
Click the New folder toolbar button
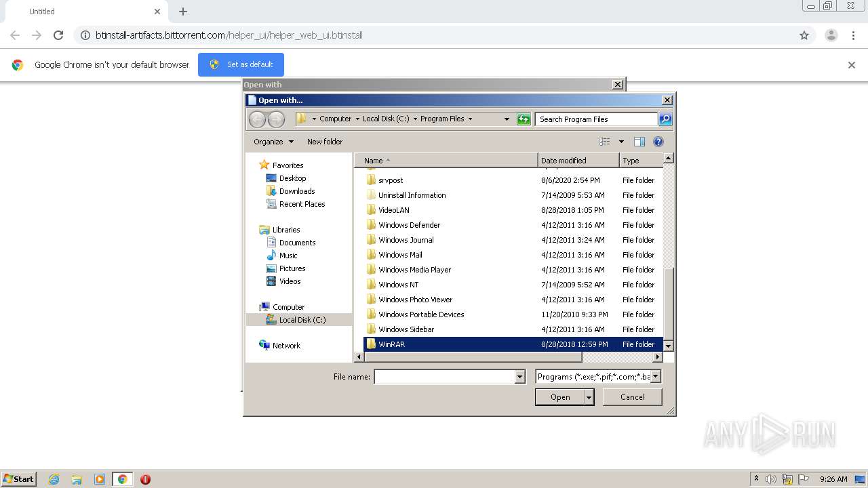(x=325, y=142)
